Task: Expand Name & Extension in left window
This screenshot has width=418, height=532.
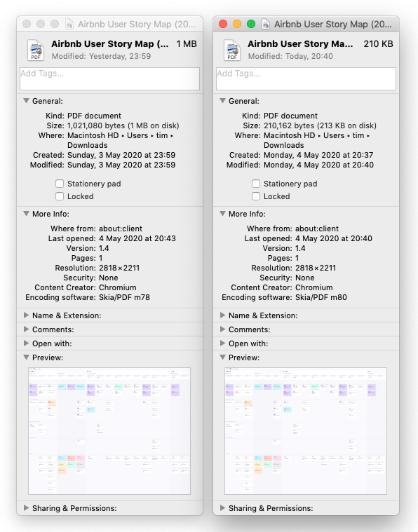Action: (x=26, y=315)
